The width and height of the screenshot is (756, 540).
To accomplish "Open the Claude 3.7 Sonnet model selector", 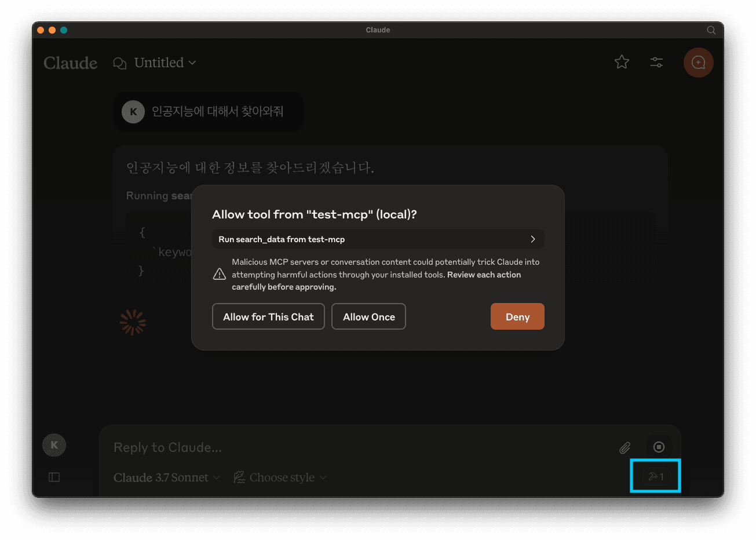I will 166,477.
